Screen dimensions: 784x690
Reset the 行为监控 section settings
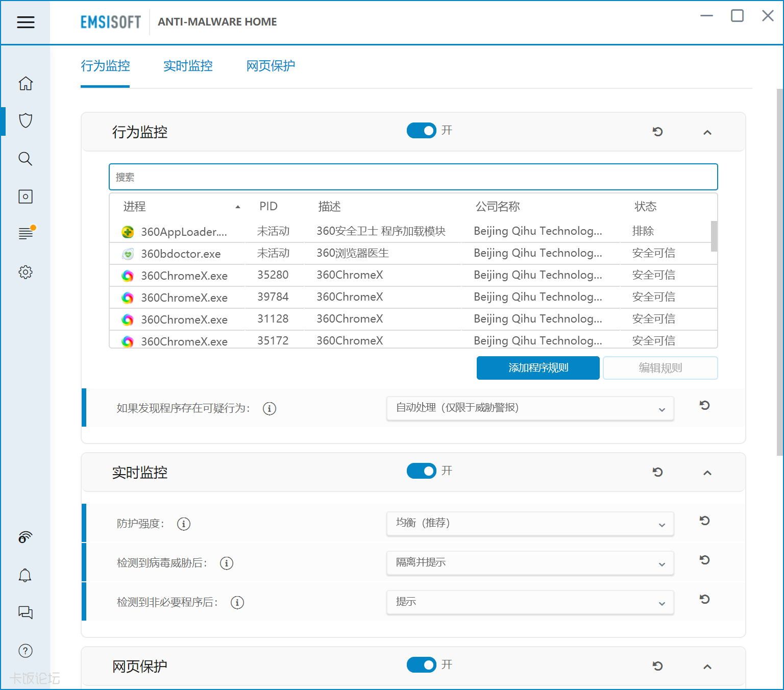[657, 132]
